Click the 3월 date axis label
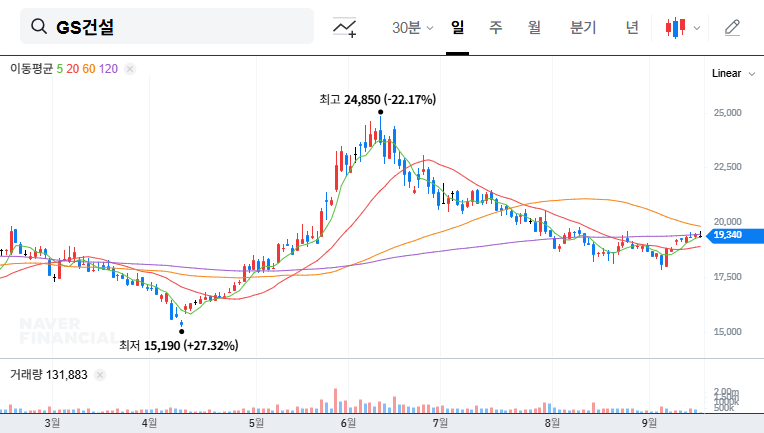The width and height of the screenshot is (764, 433). tap(52, 423)
